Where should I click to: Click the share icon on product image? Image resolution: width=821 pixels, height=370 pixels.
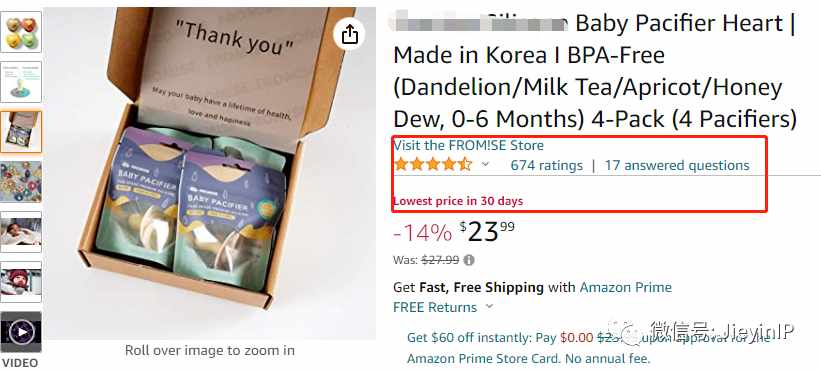click(349, 36)
